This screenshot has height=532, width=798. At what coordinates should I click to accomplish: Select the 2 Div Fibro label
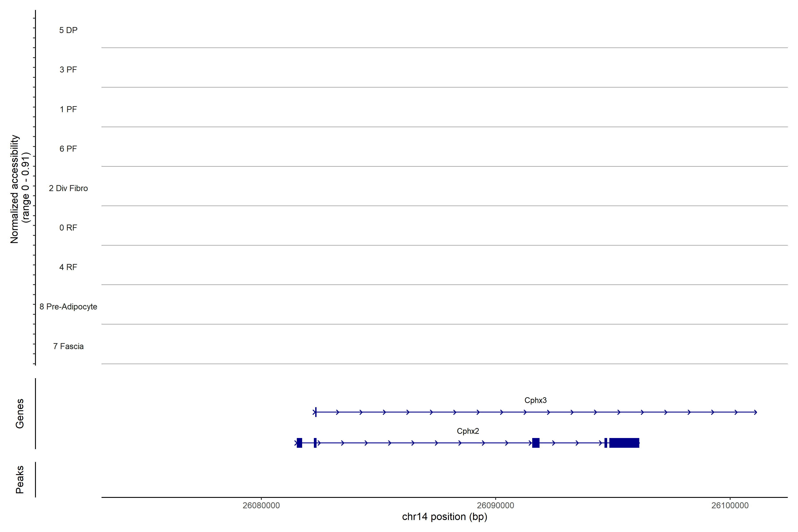68,188
